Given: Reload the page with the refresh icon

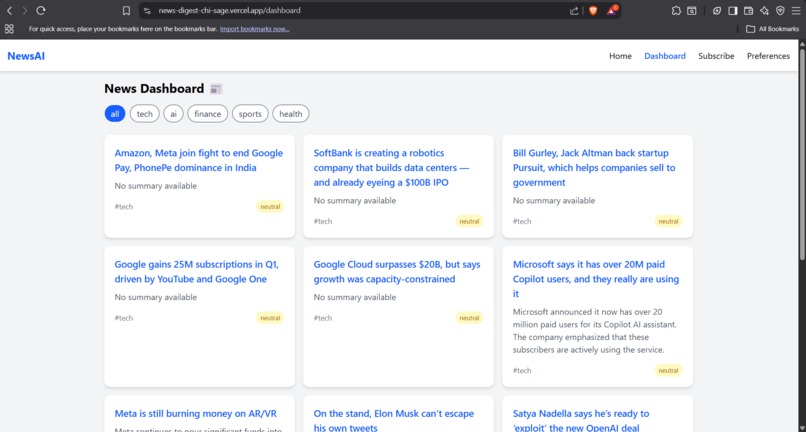Looking at the screenshot, I should (41, 10).
